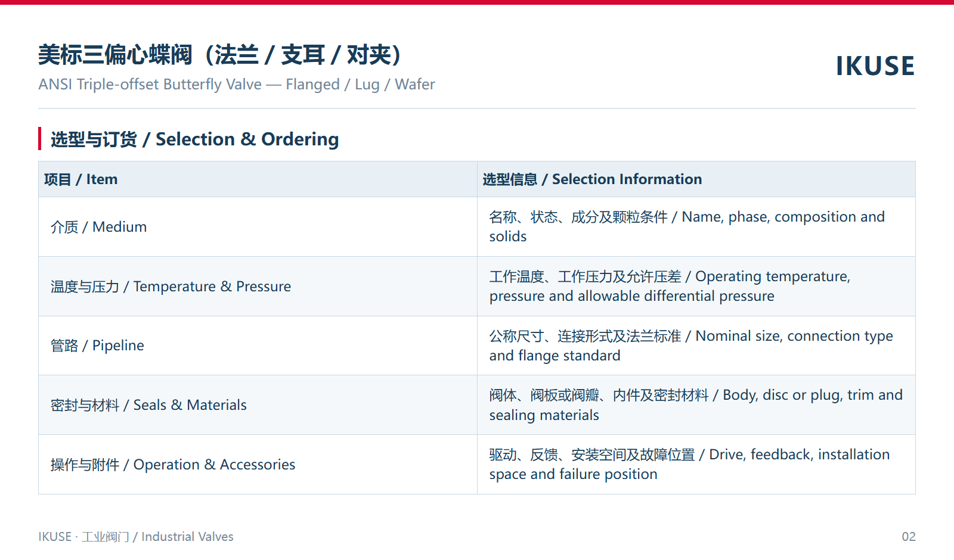Image resolution: width=954 pixels, height=560 pixels.
Task: Click the page number 02
Action: tap(908, 537)
